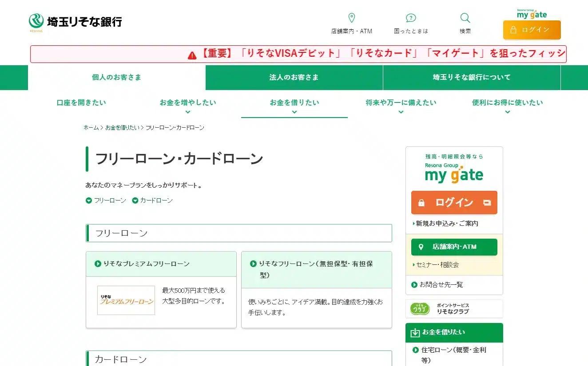
Task: Open the 店舗案内・ATM map pin in header
Action: tap(352, 18)
